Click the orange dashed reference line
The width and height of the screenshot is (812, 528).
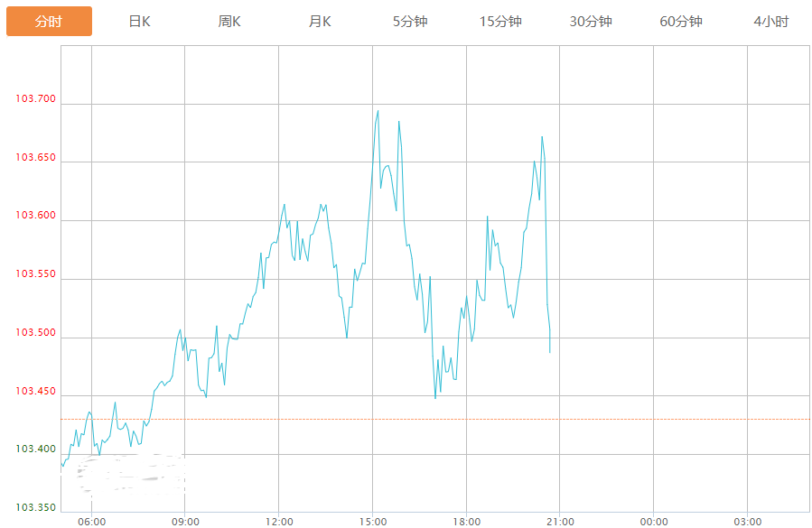pos(632,419)
